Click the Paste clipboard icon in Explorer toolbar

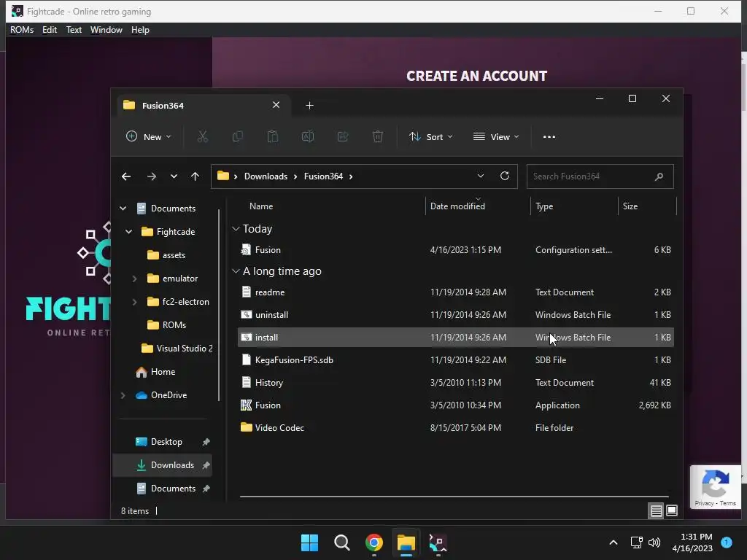[x=273, y=136]
